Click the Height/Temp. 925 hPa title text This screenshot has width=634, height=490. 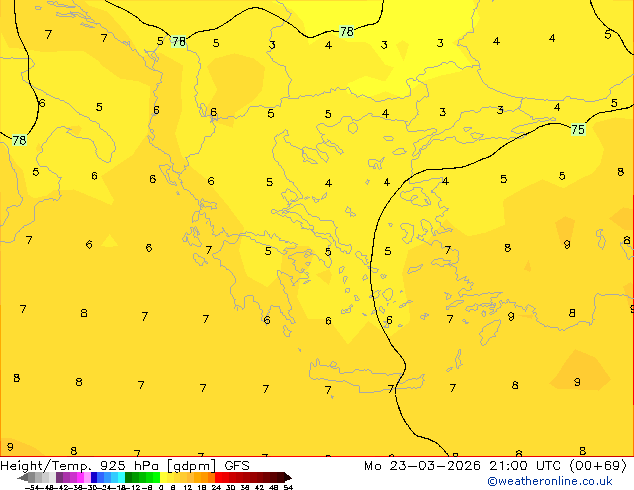point(79,466)
